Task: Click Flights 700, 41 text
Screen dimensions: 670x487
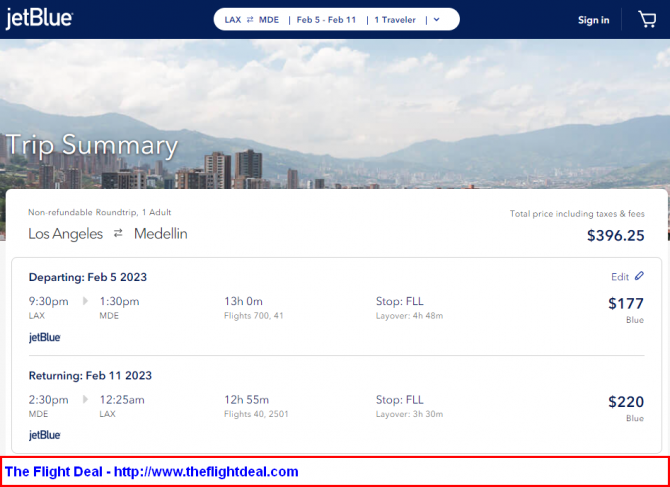Action: coord(254,316)
